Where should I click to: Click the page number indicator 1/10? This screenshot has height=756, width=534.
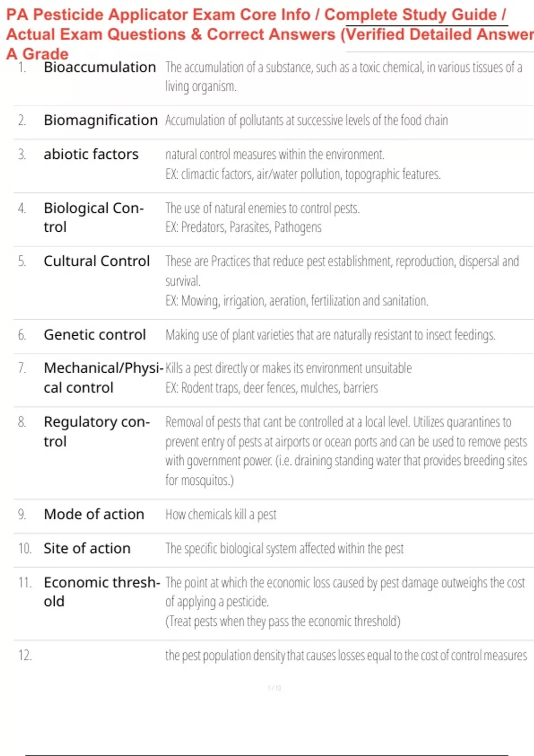(x=274, y=688)
